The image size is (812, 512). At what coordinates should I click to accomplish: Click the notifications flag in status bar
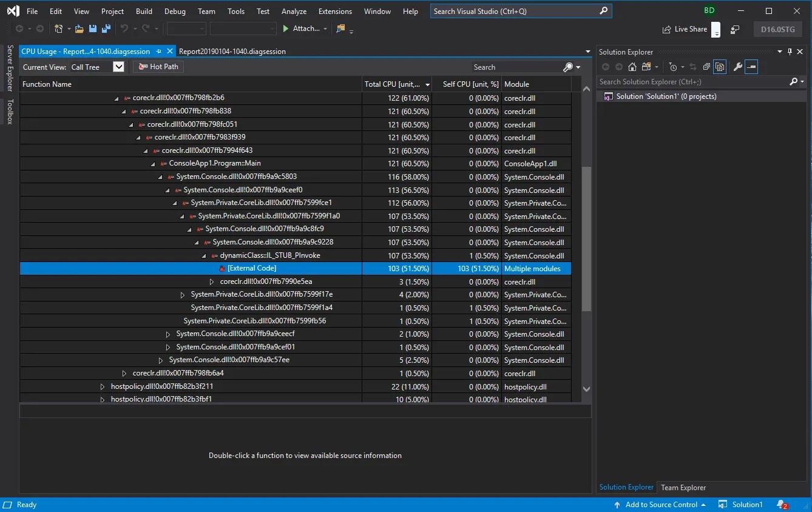pyautogui.click(x=782, y=505)
